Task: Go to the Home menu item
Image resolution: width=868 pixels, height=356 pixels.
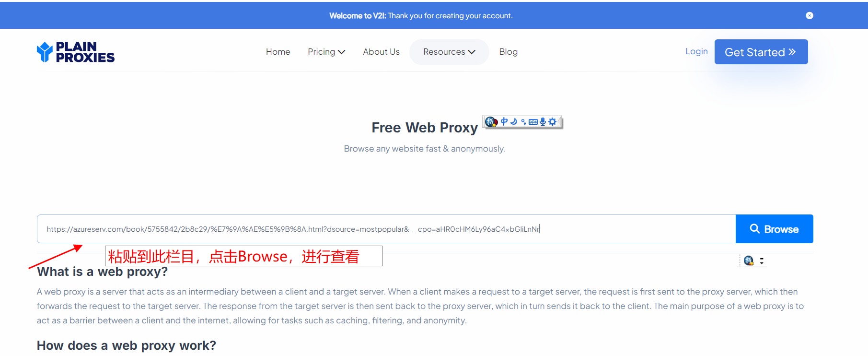Action: pyautogui.click(x=278, y=52)
